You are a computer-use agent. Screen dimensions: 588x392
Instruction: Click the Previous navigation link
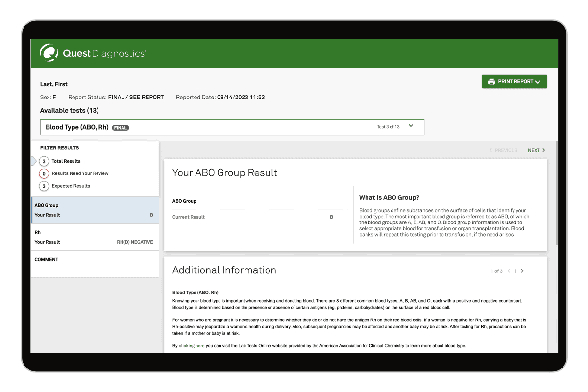[506, 150]
